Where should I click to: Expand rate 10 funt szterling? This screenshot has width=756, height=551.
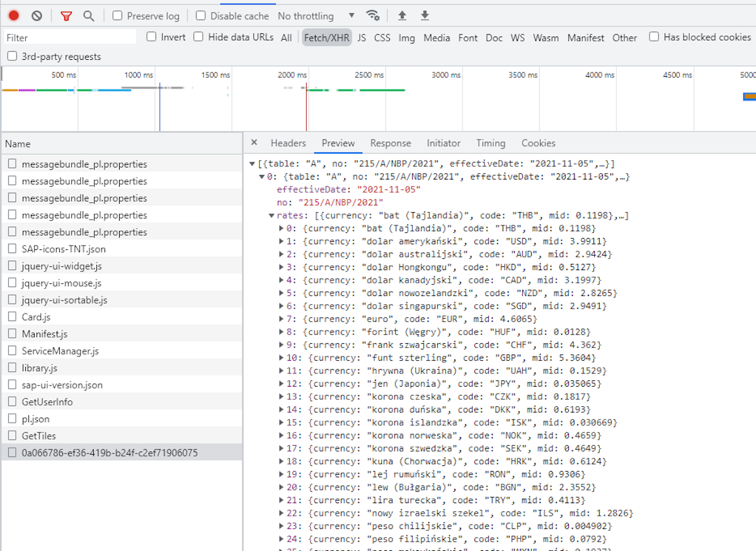[282, 358]
